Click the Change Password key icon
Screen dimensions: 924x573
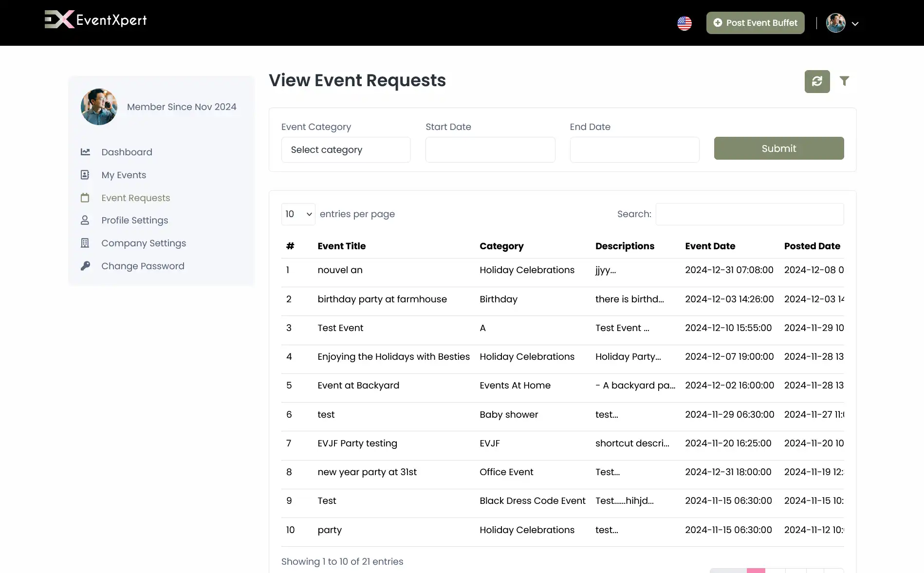85,266
